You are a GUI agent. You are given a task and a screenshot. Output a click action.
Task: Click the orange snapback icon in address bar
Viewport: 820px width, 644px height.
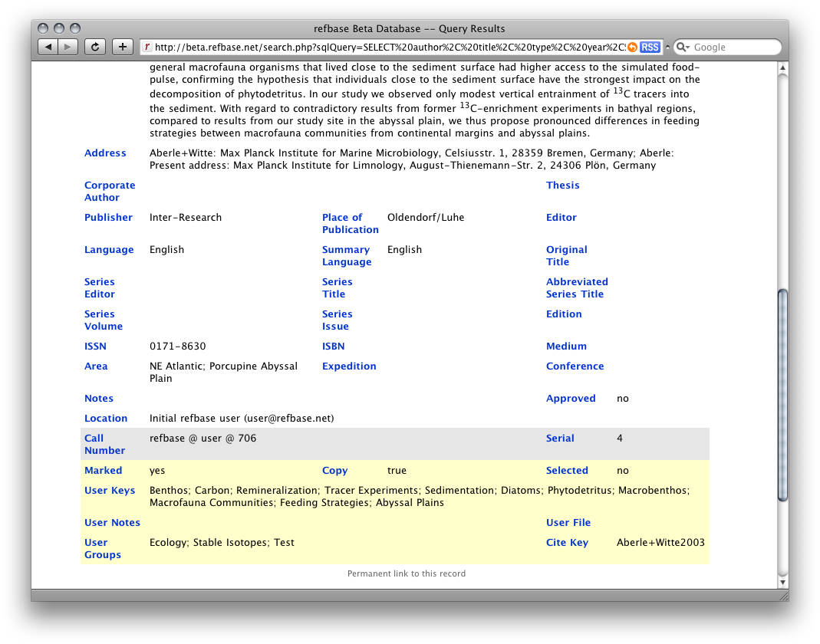[632, 47]
